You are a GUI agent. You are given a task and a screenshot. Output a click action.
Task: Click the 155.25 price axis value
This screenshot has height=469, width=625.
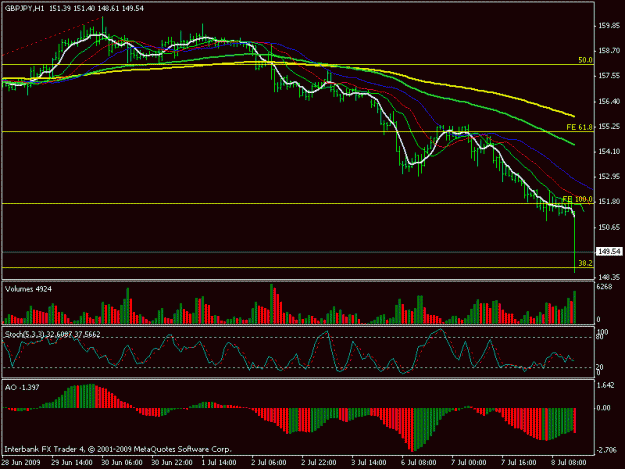[609, 126]
